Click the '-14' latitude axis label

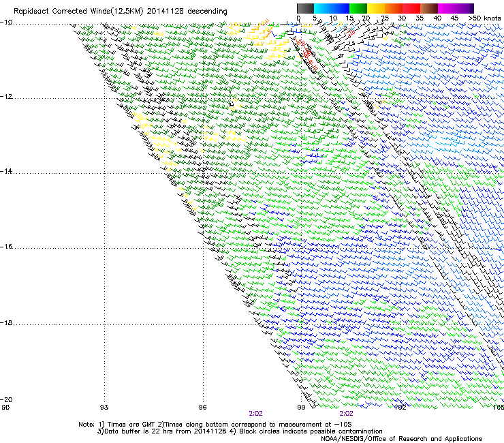pyautogui.click(x=6, y=171)
